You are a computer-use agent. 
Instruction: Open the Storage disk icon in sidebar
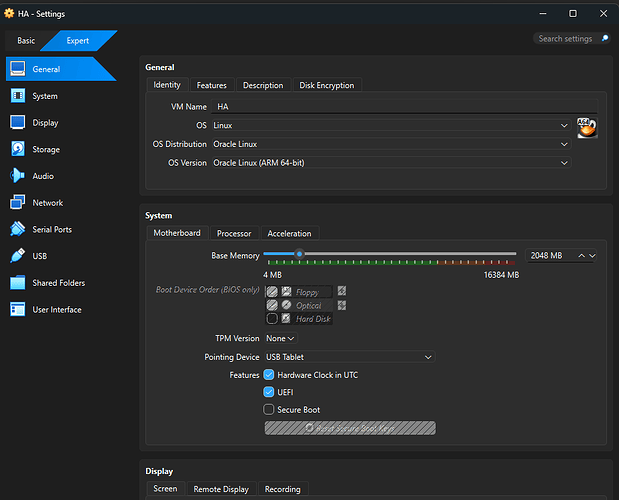coord(18,149)
